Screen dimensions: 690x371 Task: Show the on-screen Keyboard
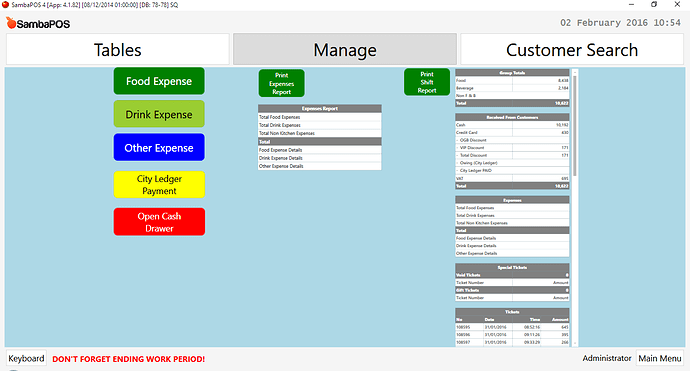26,358
